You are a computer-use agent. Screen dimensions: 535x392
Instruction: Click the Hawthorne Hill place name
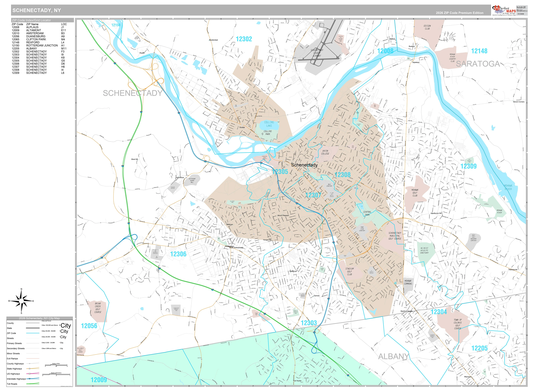tap(436, 213)
